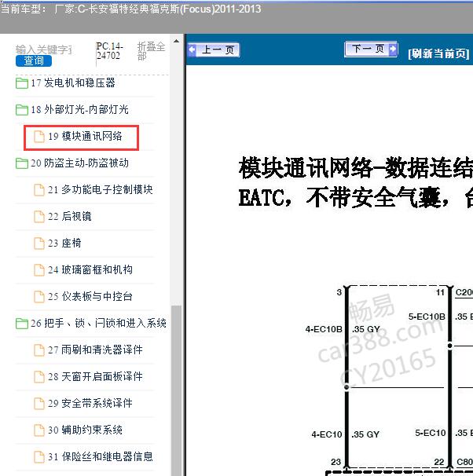The image size is (473, 476).
Task: Click the 4-EC10 wire label in diagram
Action: (x=327, y=434)
